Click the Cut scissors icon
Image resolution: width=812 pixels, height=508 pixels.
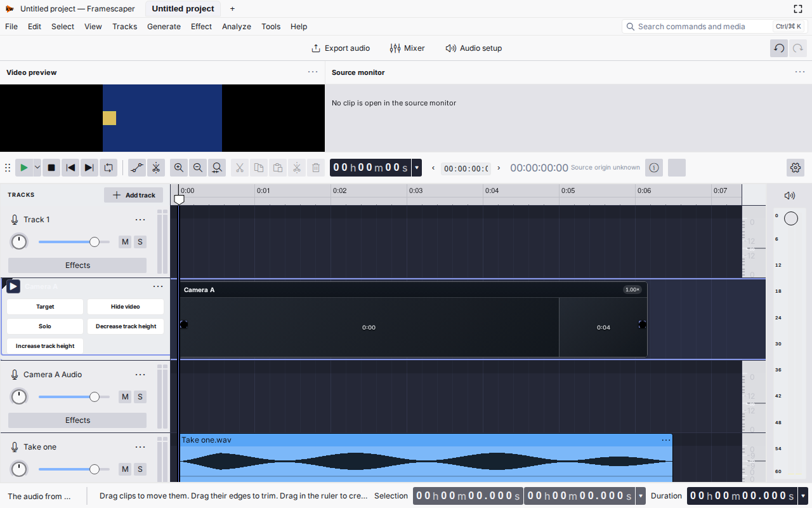point(240,168)
